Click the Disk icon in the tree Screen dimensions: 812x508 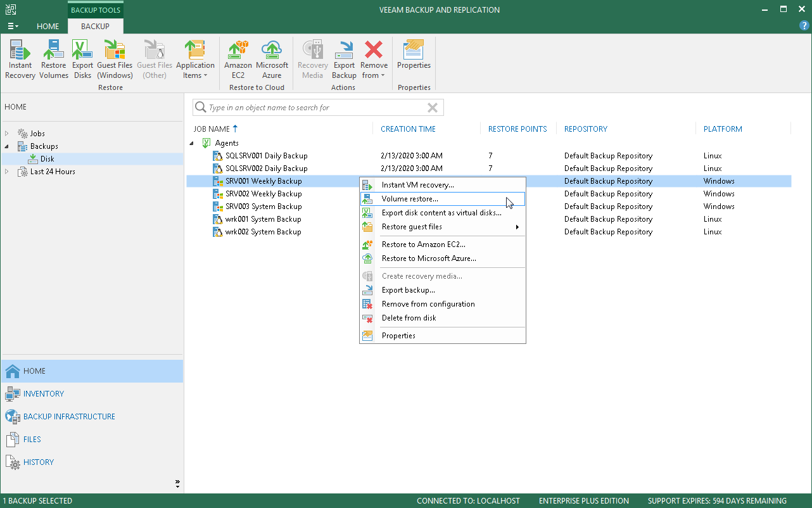pyautogui.click(x=33, y=159)
